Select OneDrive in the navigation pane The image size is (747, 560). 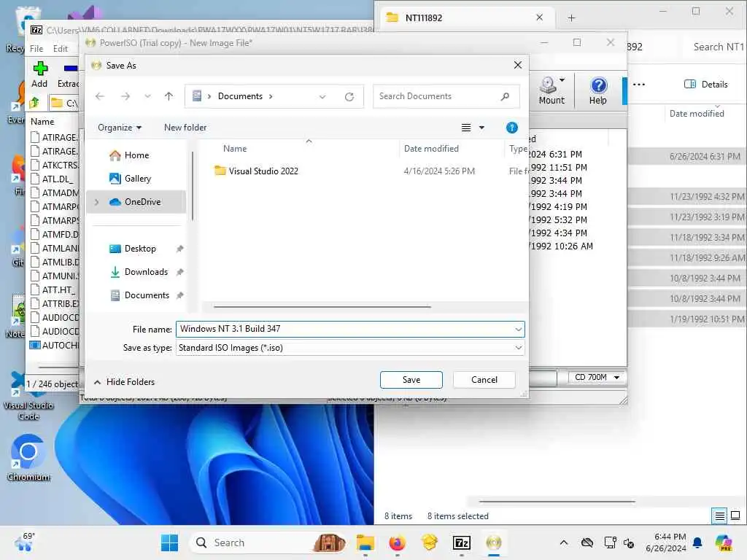click(x=136, y=202)
